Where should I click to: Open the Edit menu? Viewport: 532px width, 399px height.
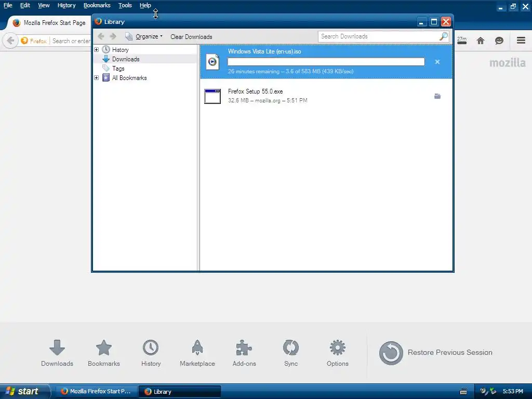click(x=25, y=5)
